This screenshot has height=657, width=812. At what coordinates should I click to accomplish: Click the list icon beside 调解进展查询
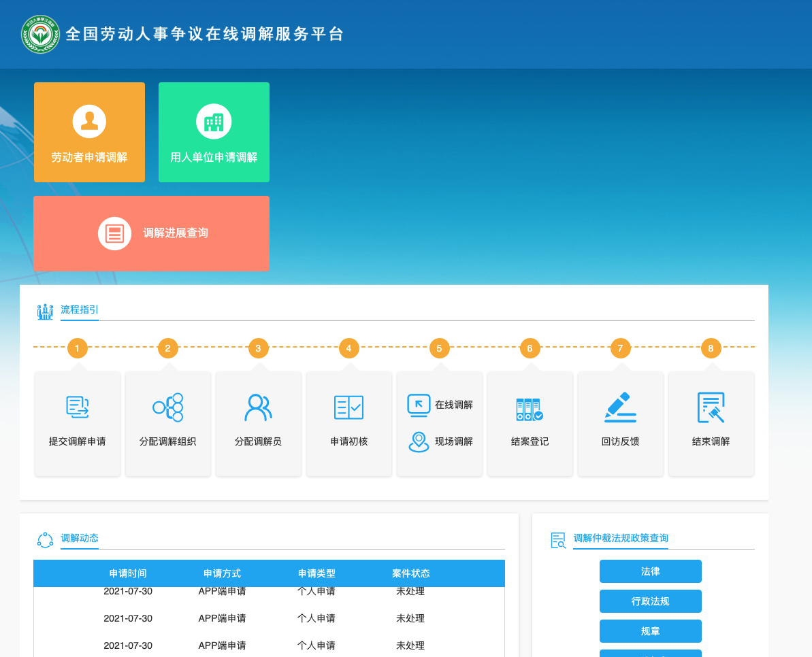point(114,233)
